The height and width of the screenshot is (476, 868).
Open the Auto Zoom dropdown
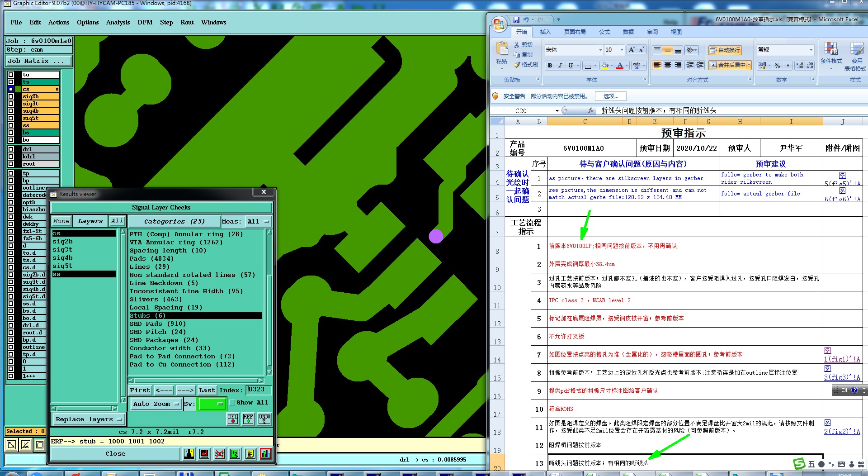pos(156,404)
